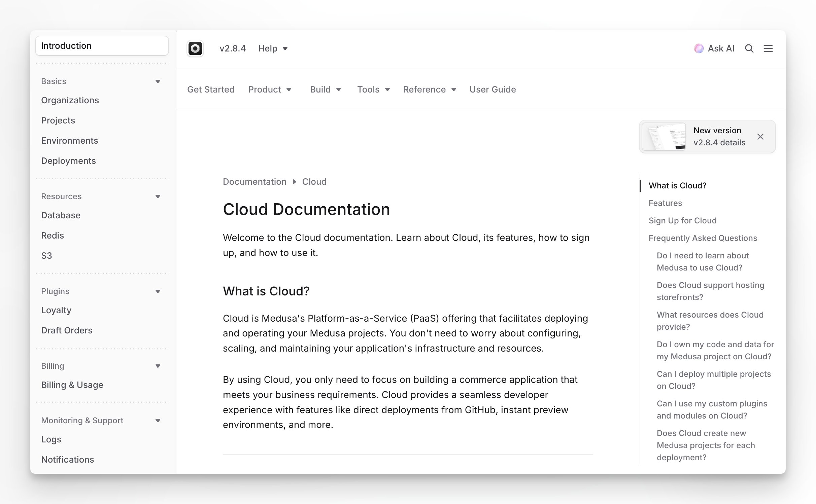The height and width of the screenshot is (504, 816).
Task: Open 'Does Cloud create new Medusa projects' FAQ
Action: pyautogui.click(x=706, y=445)
